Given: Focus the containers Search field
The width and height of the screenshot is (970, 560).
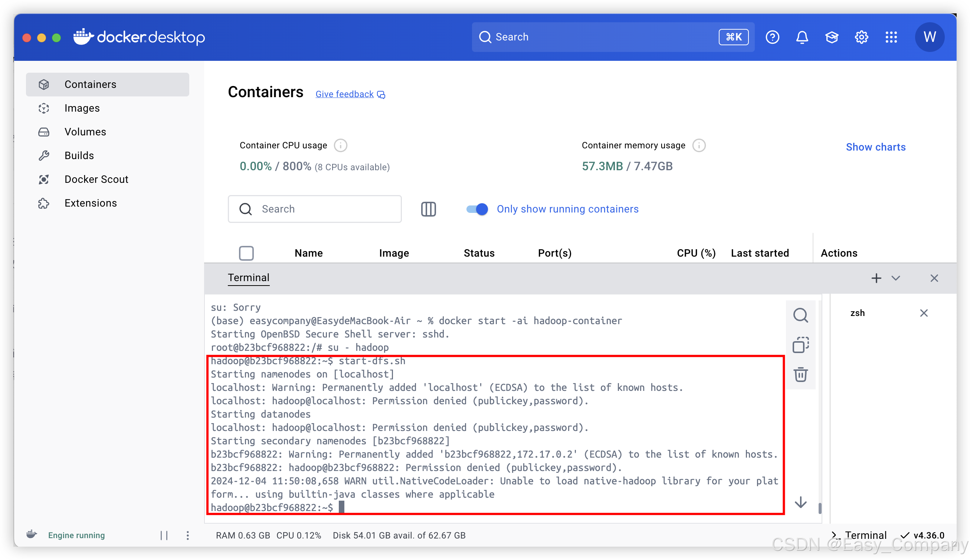Looking at the screenshot, I should (x=314, y=209).
